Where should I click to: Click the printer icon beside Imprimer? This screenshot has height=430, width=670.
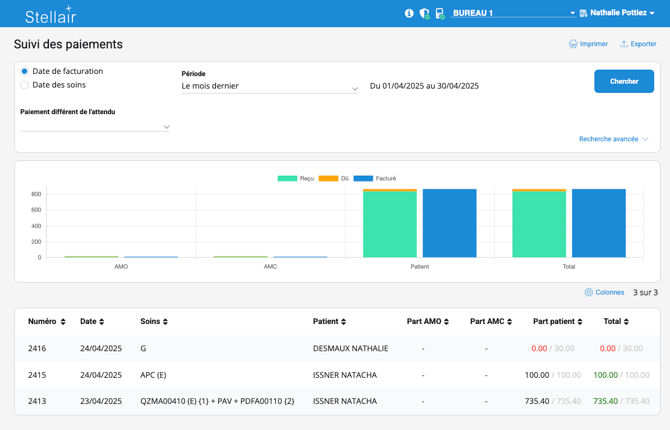coord(573,44)
